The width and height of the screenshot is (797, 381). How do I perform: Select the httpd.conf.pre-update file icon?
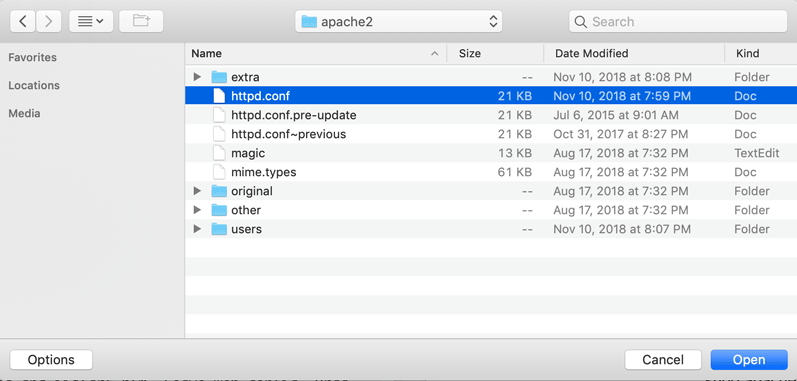point(219,115)
